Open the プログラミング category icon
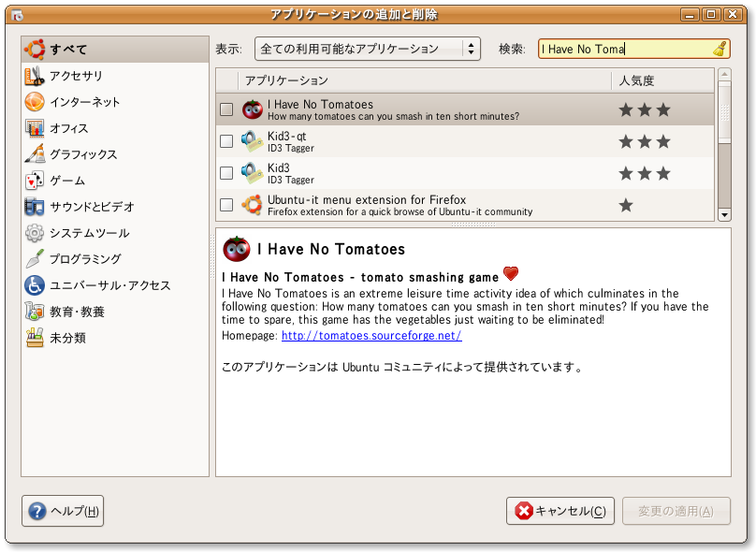Image resolution: width=756 pixels, height=552 pixels. [35, 259]
